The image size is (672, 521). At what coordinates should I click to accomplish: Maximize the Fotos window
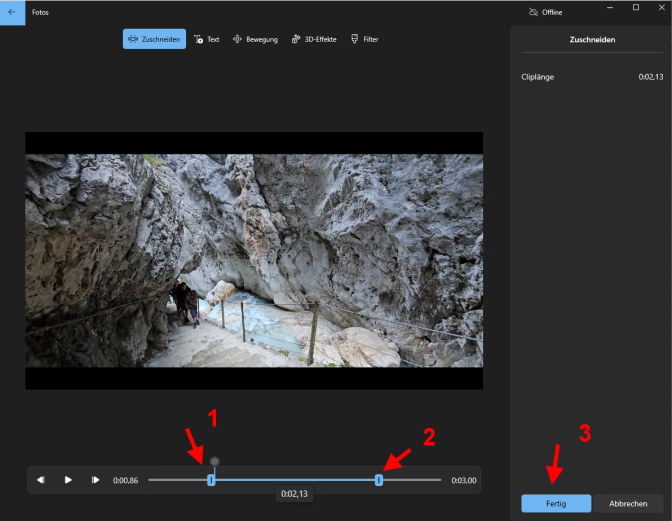pyautogui.click(x=636, y=8)
